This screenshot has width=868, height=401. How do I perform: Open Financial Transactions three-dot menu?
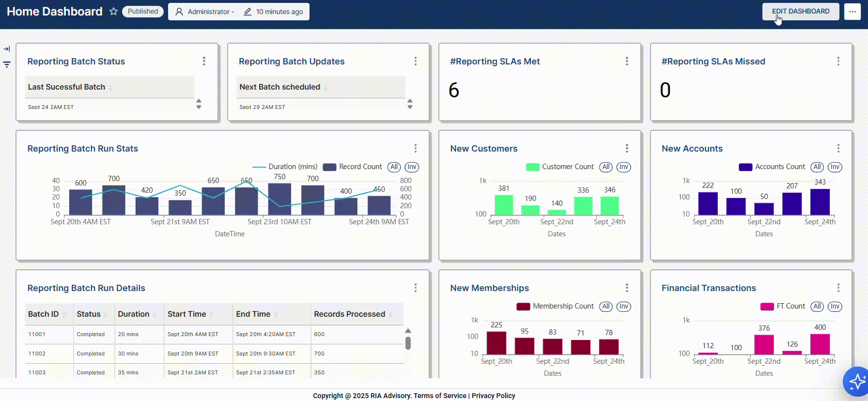838,288
